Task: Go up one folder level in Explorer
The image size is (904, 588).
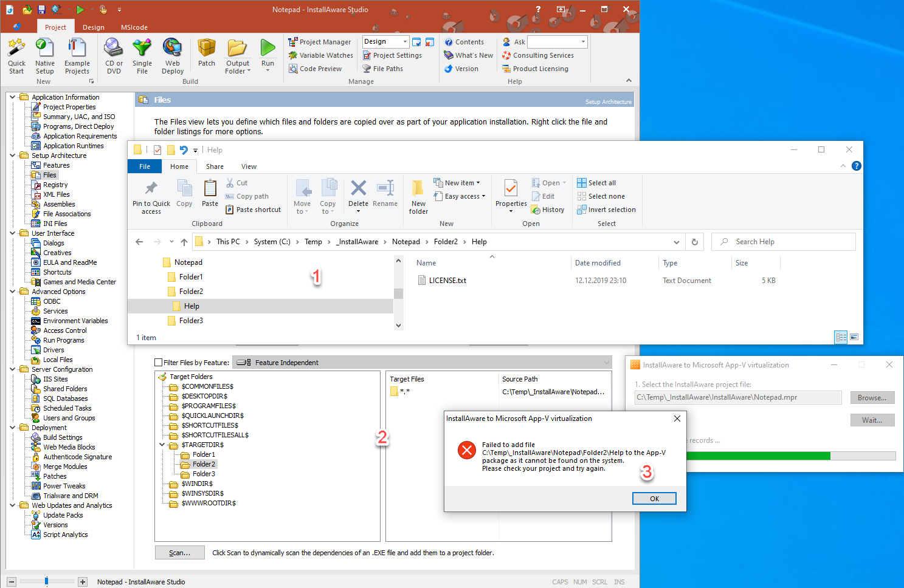Action: click(x=184, y=242)
